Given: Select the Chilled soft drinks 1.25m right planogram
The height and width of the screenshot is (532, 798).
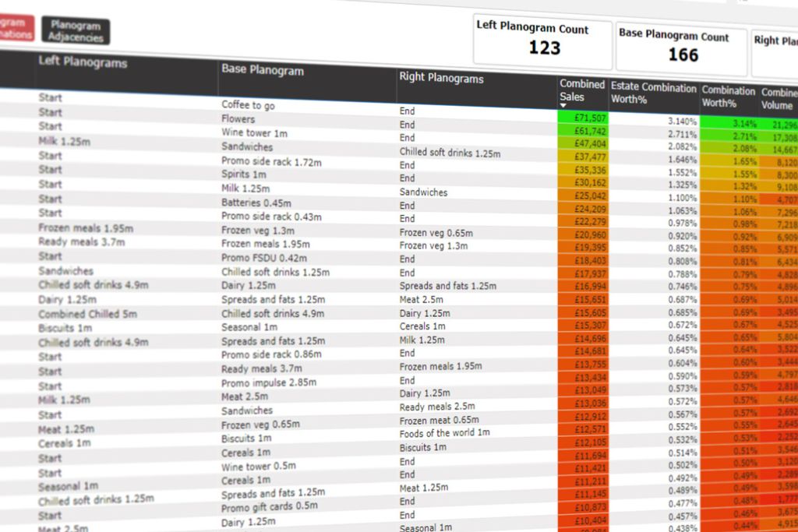Looking at the screenshot, I should [x=449, y=153].
